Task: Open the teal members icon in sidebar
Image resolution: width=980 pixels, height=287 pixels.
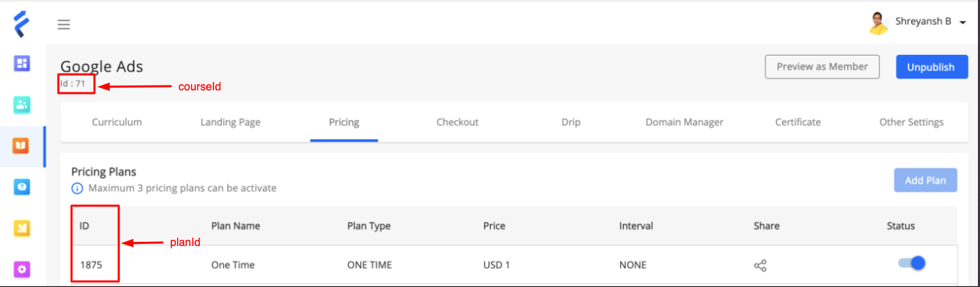Action: click(22, 105)
